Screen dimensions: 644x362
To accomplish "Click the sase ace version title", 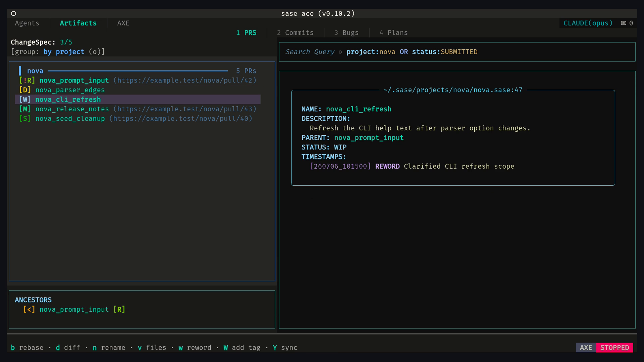I will point(318,14).
